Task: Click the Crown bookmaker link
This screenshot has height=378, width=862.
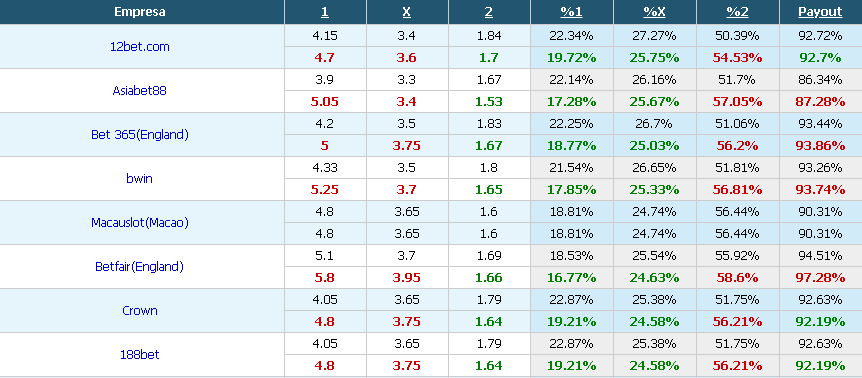Action: [140, 310]
